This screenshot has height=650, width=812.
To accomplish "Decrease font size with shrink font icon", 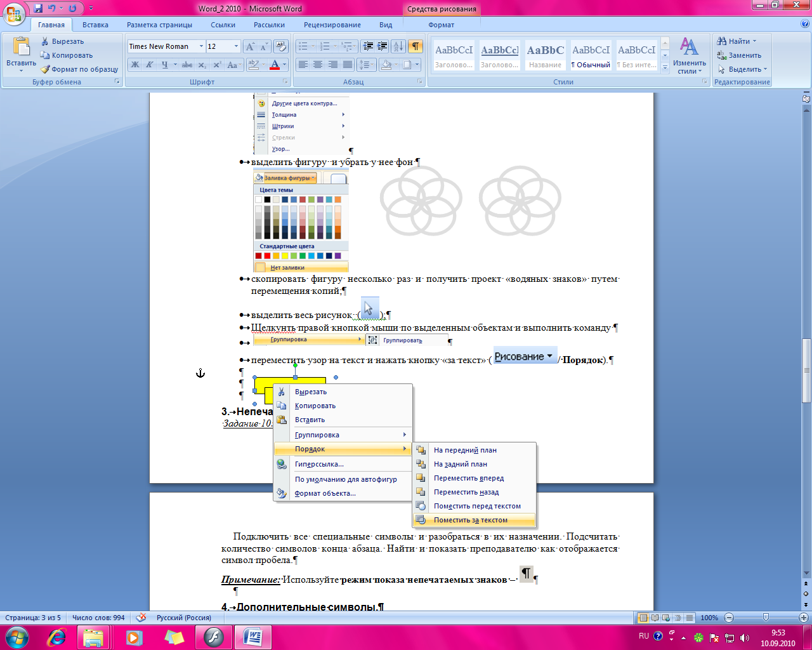I will point(264,46).
